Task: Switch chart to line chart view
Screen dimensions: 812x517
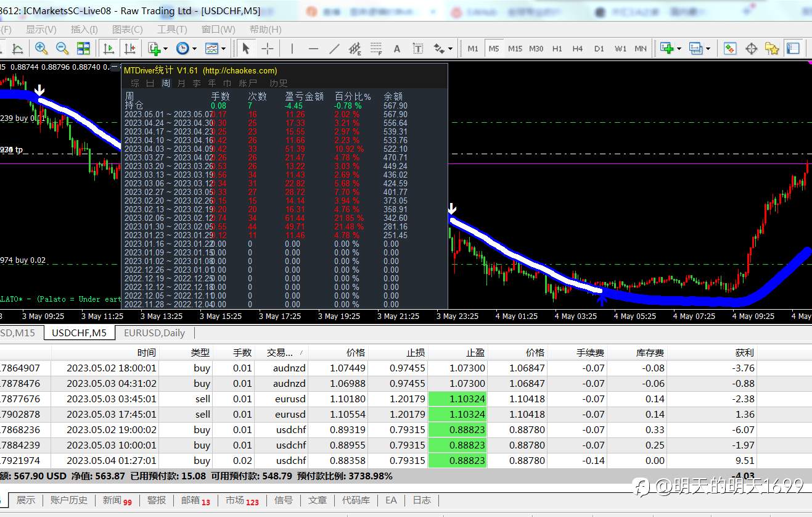Action: point(17,48)
